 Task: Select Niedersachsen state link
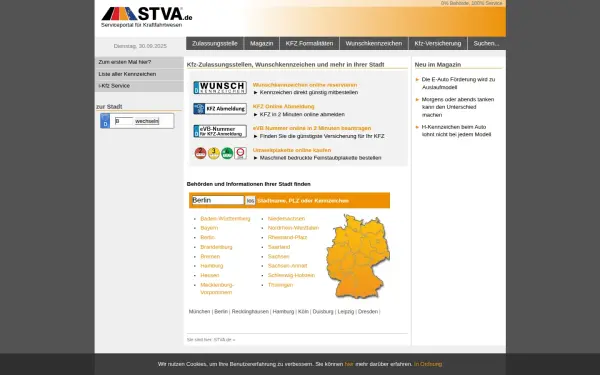[x=286, y=218]
